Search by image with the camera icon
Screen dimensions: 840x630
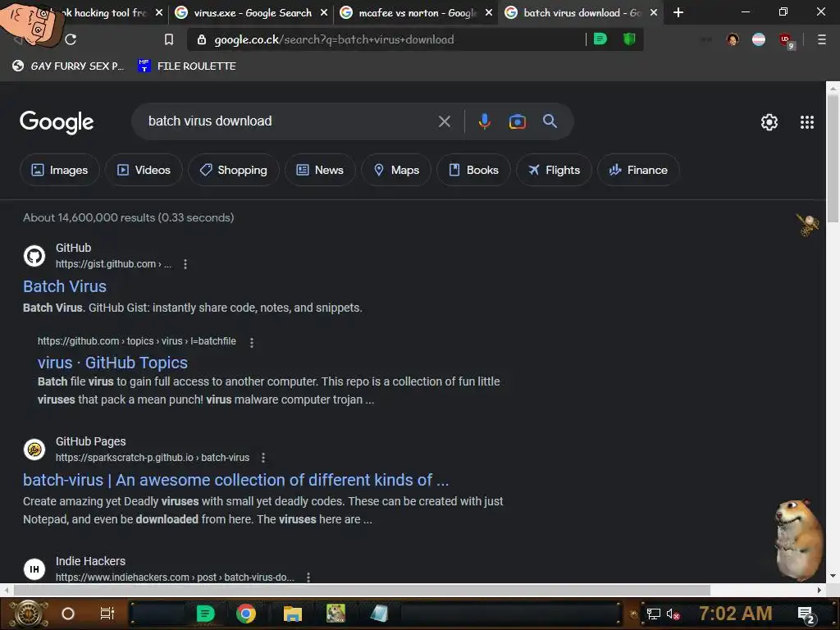click(517, 121)
